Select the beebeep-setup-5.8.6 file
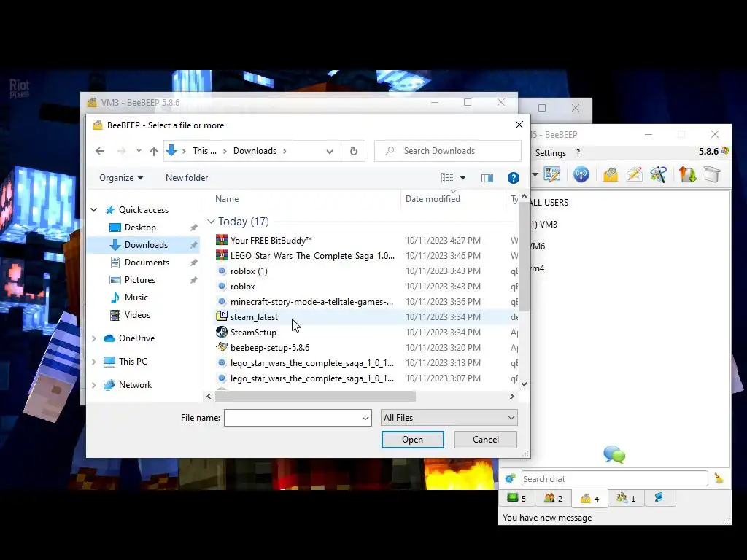 click(365, 348)
